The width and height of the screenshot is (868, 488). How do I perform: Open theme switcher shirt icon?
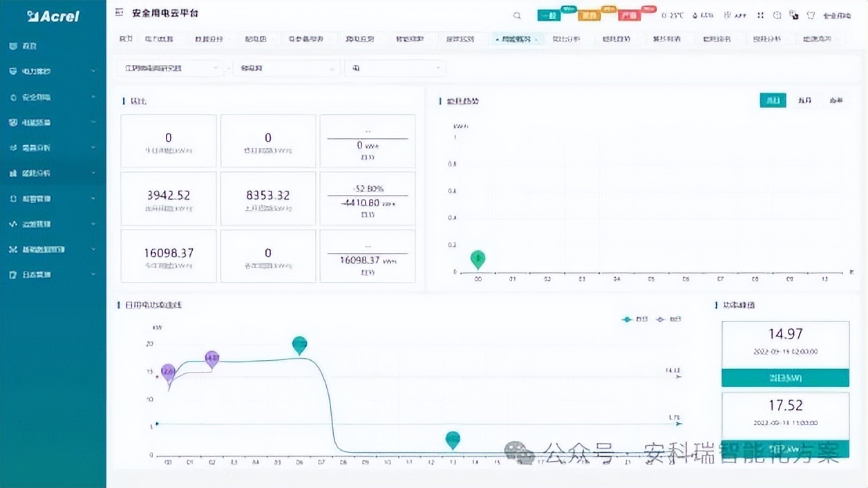(x=811, y=15)
